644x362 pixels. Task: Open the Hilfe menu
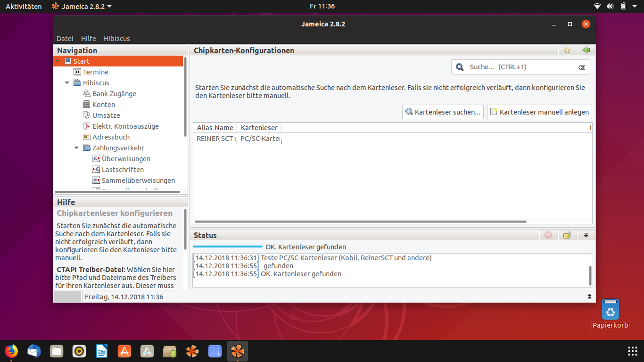coord(89,39)
